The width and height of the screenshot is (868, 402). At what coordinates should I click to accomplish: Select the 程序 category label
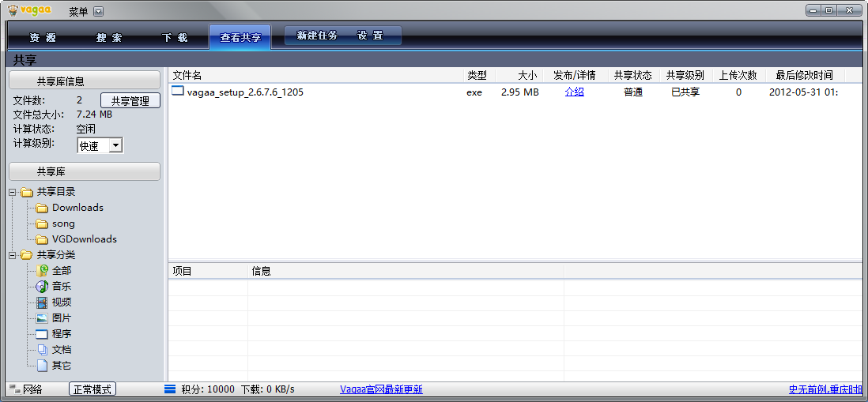click(x=62, y=334)
